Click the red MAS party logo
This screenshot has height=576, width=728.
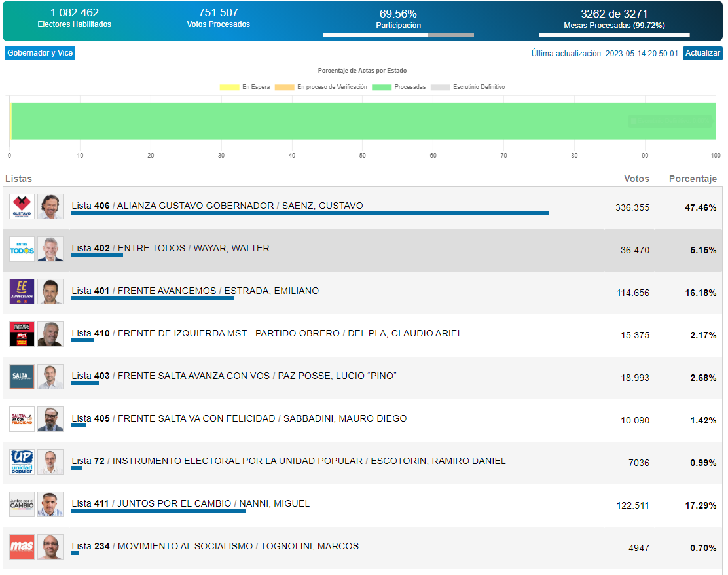[22, 547]
